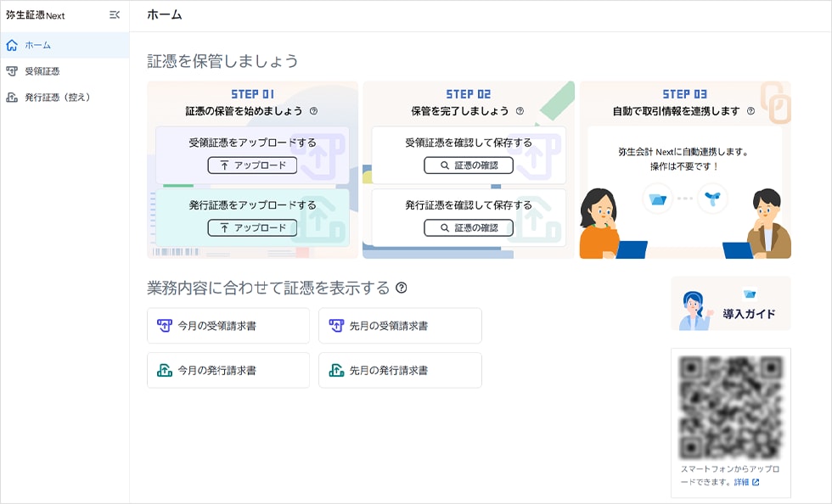This screenshot has height=504, width=832.
Task: Click the help icon beside 業務内容に合わせて証憑を表示する
Action: pos(401,288)
